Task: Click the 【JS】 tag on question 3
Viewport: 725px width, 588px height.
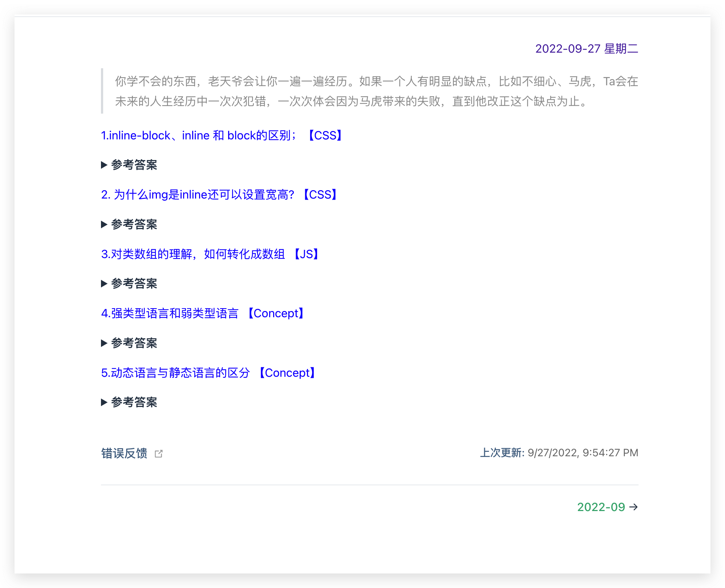Action: click(x=306, y=254)
